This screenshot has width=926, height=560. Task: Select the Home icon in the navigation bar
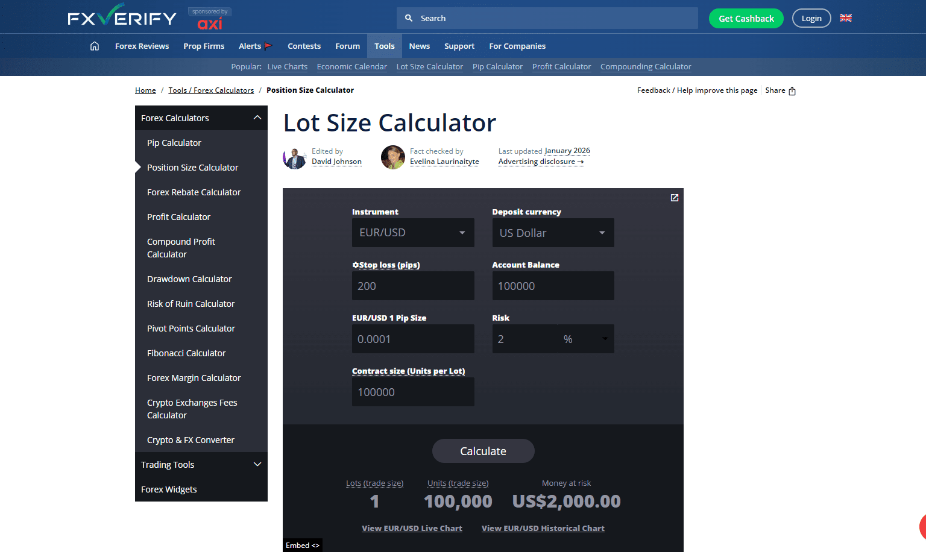[x=94, y=46]
